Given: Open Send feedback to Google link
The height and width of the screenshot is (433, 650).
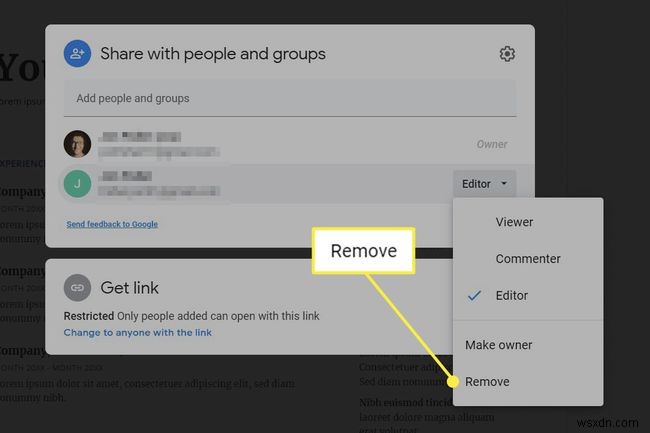Looking at the screenshot, I should [x=112, y=224].
